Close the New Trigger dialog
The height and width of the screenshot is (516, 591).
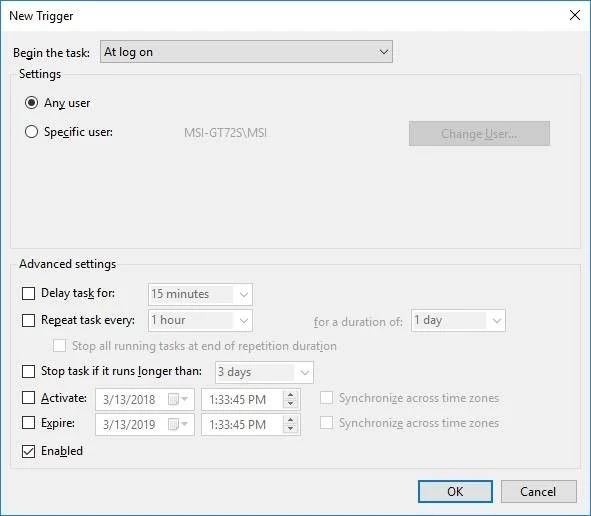point(575,15)
